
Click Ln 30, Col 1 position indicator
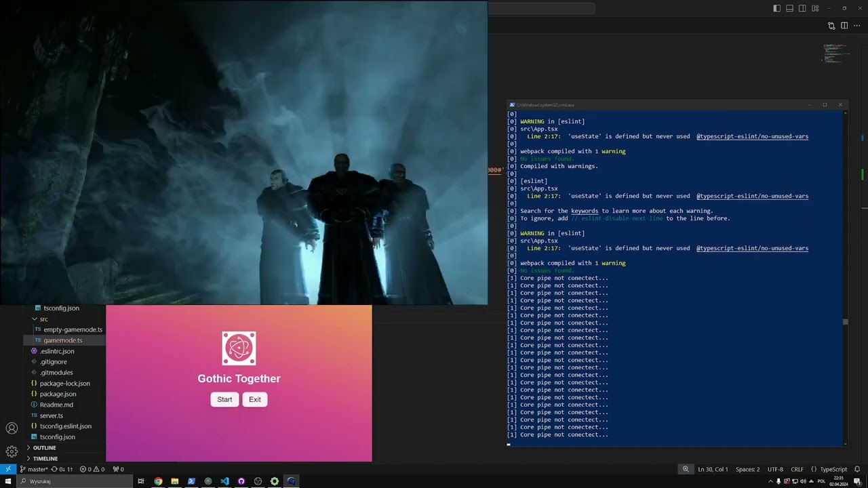pos(713,469)
